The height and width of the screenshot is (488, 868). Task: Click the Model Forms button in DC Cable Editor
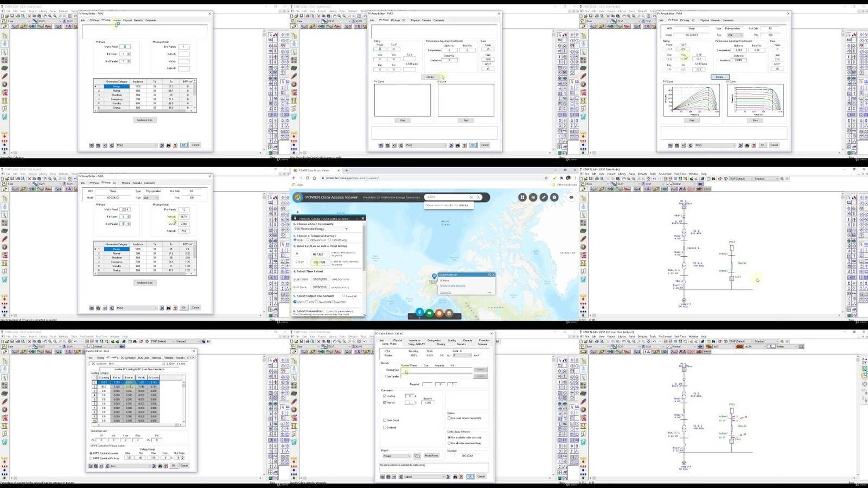tap(431, 456)
